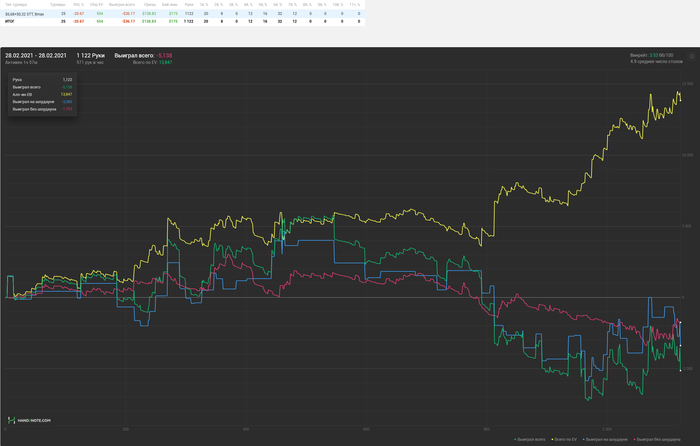Toggle the 'Выиграл на шоудауне' blue legend series
The width and height of the screenshot is (700, 446).
click(605, 440)
